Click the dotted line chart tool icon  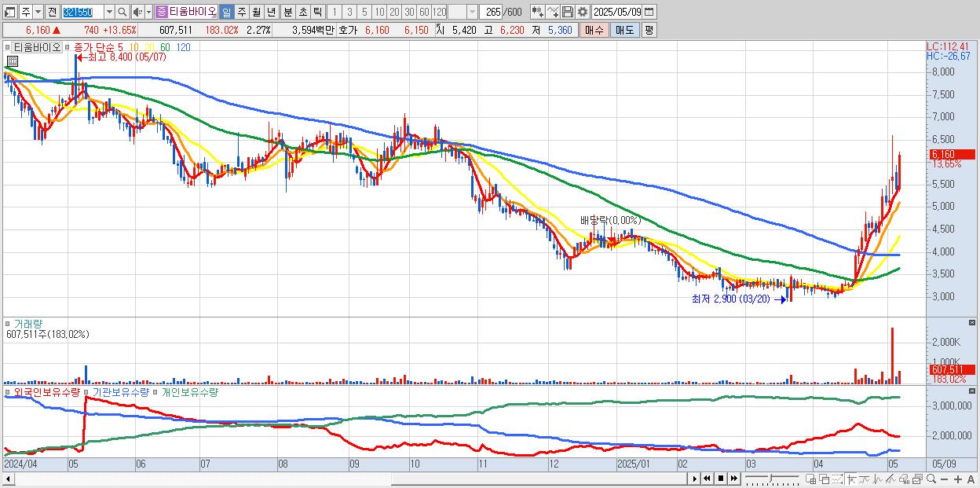[837, 479]
